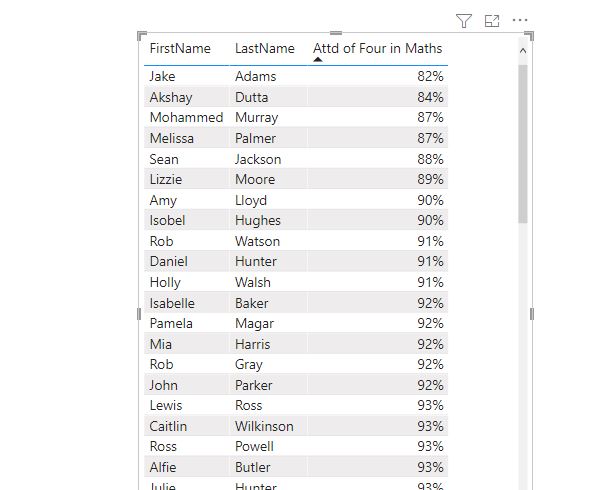Open More options ellipsis menu
Viewport: 615px width, 490px height.
click(520, 20)
